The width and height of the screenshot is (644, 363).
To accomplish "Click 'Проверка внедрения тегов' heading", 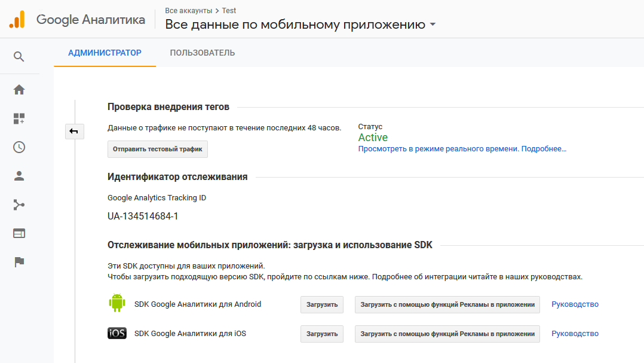I will click(168, 107).
